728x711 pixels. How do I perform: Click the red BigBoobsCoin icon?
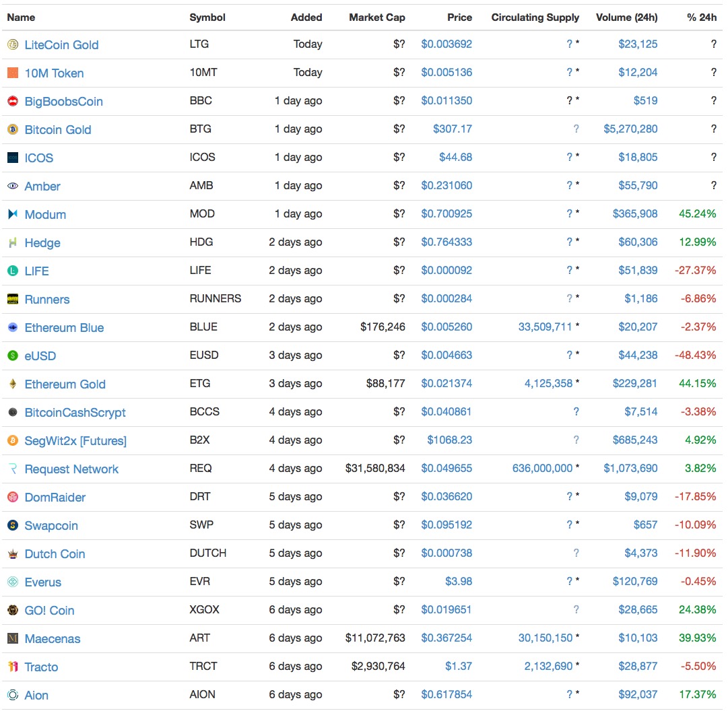pyautogui.click(x=13, y=101)
